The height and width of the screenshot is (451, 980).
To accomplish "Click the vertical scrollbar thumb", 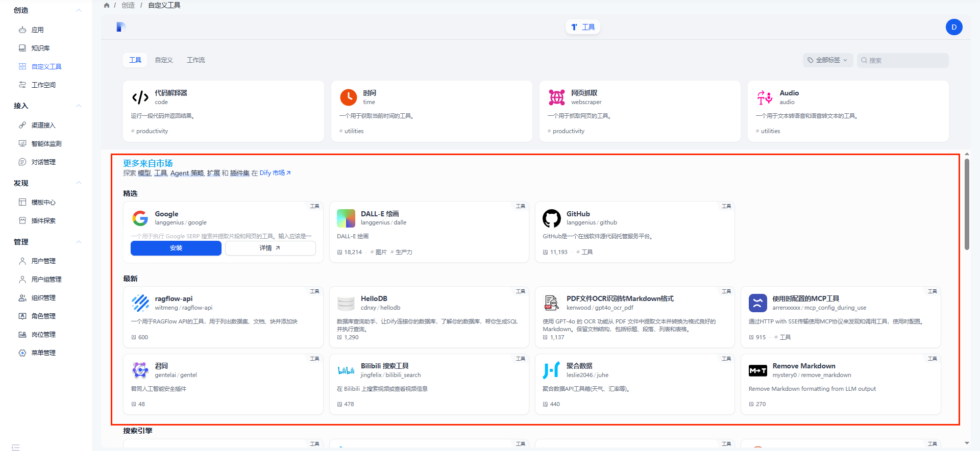I will [967, 204].
